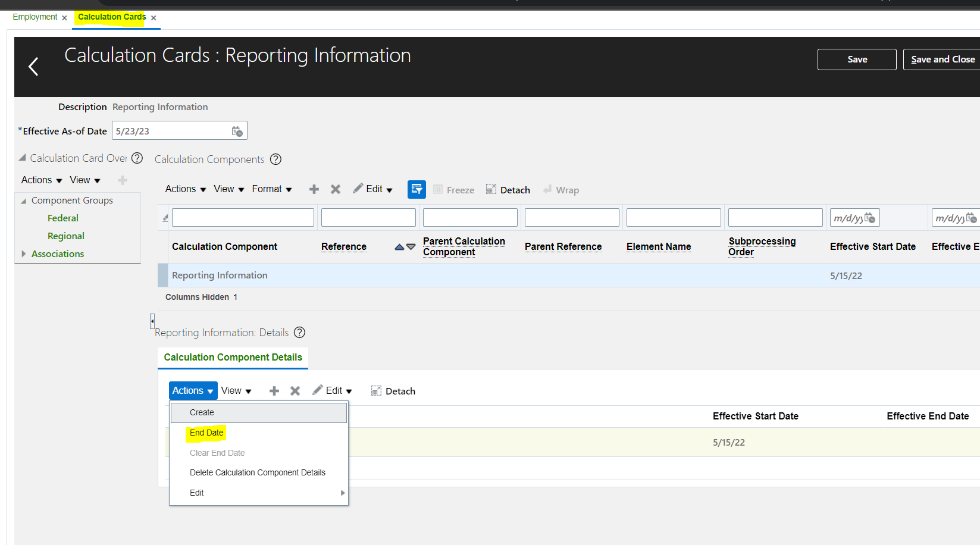Click the Add (plus) icon in Component Details toolbar
This screenshot has width=980, height=545.
click(x=274, y=390)
